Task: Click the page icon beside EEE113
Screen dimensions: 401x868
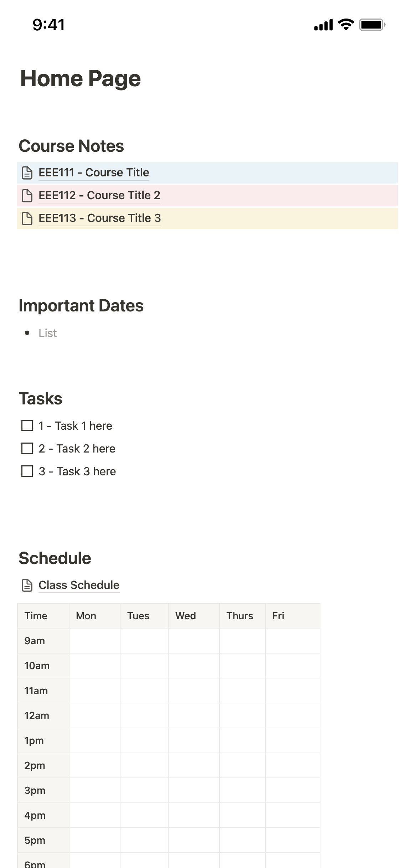Action: tap(27, 218)
